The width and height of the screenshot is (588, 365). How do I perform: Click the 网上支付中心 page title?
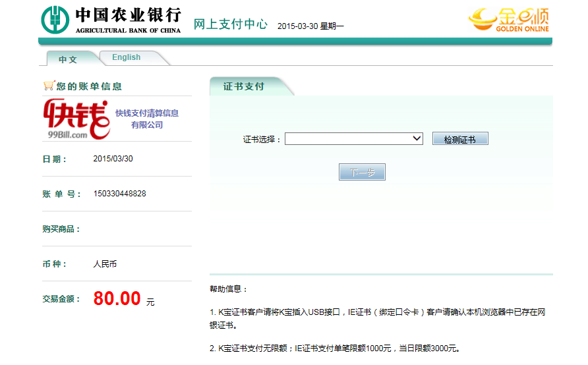point(230,24)
